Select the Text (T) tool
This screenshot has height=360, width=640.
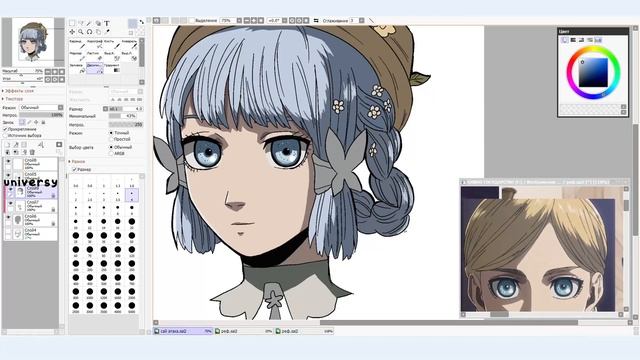(107, 23)
